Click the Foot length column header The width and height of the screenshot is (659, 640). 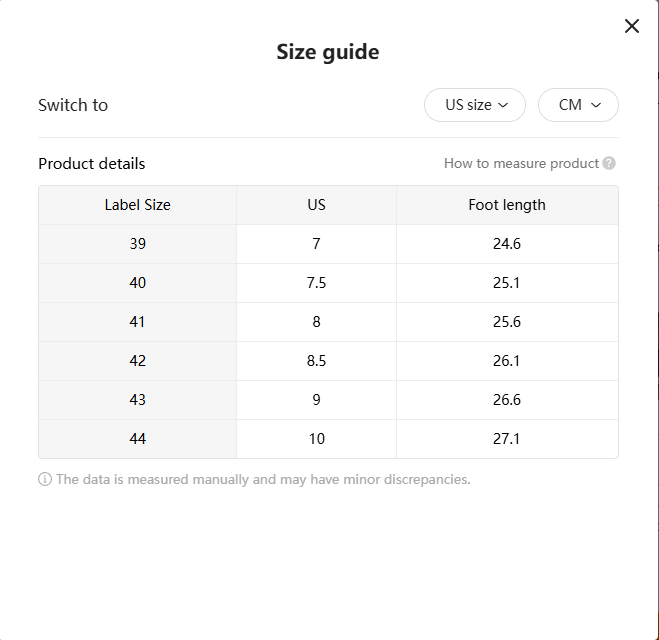click(x=507, y=205)
